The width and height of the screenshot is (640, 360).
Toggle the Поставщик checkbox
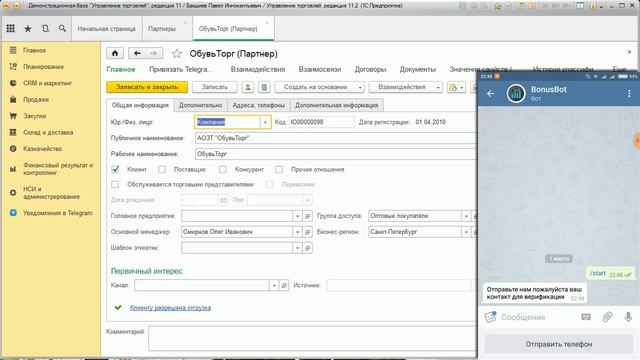[x=162, y=169]
